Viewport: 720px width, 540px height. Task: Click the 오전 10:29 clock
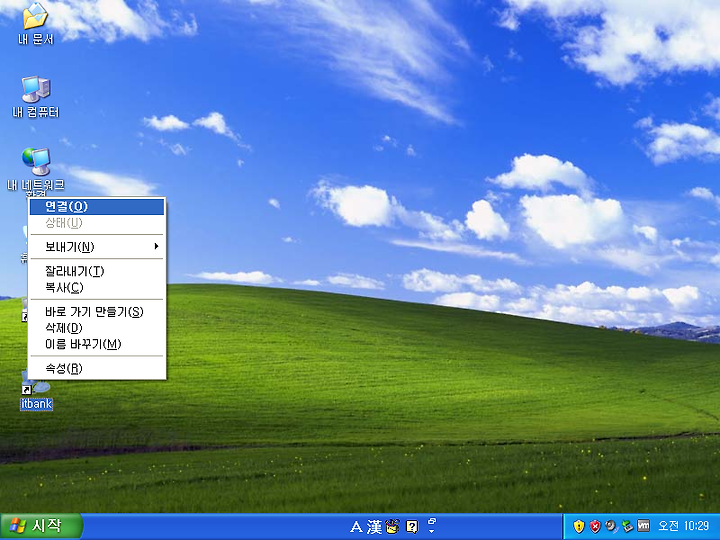[684, 526]
